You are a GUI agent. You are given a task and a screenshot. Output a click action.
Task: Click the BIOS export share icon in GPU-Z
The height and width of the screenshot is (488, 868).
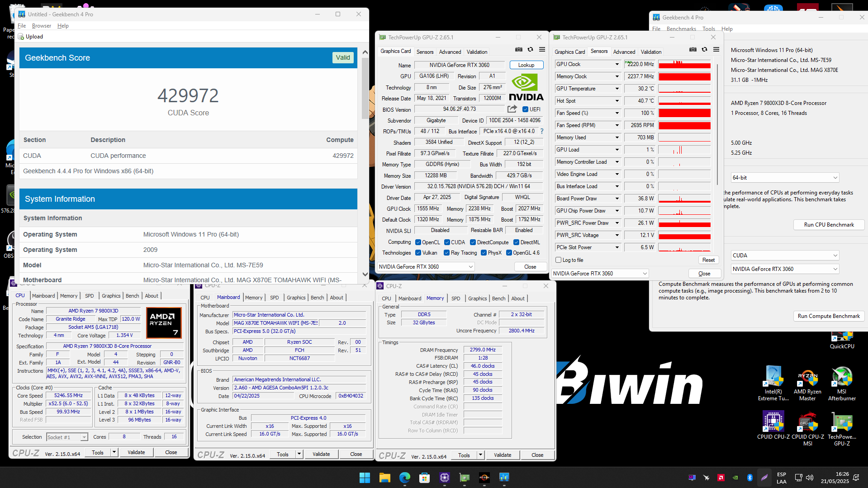pos(512,109)
